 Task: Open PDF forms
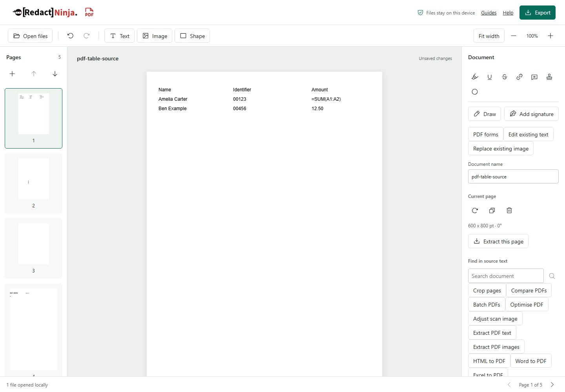pyautogui.click(x=486, y=134)
